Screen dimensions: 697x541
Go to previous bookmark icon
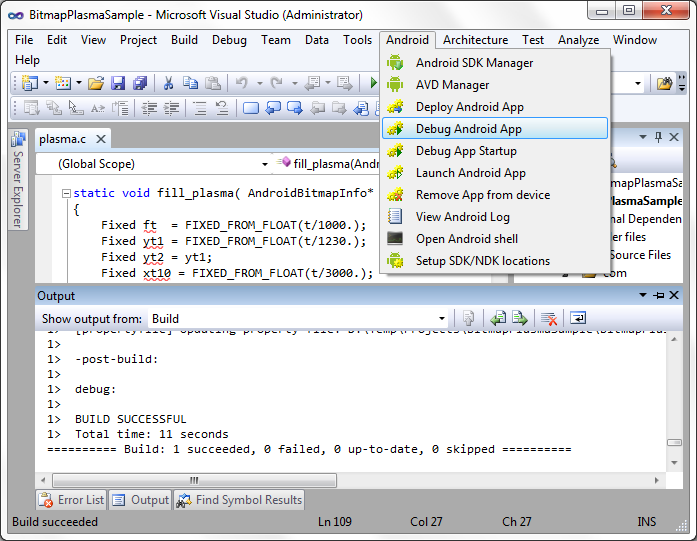pyautogui.click(x=273, y=108)
